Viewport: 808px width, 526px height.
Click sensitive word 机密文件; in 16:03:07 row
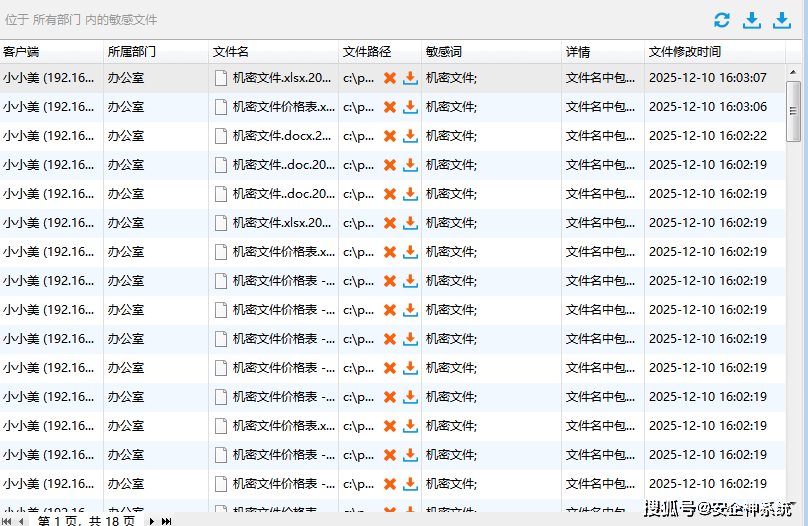[451, 78]
